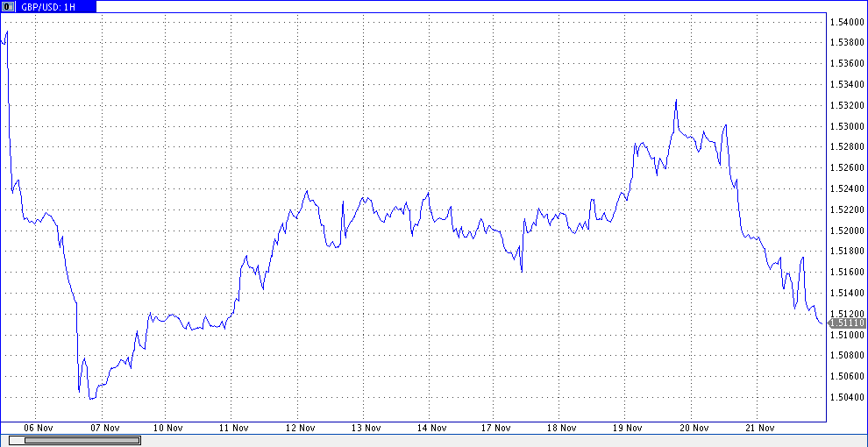The width and height of the screenshot is (868, 447).
Task: Click the 1.53200 price axis label
Action: [x=847, y=106]
